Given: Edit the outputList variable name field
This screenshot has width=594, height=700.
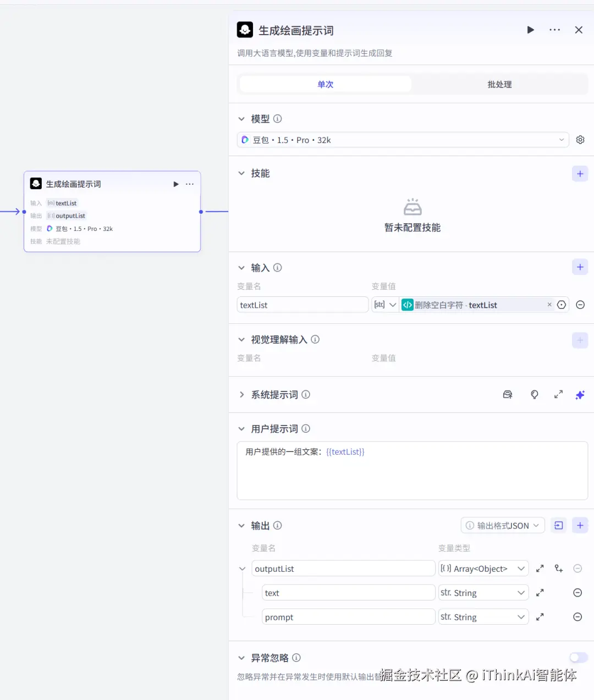Looking at the screenshot, I should coord(343,569).
